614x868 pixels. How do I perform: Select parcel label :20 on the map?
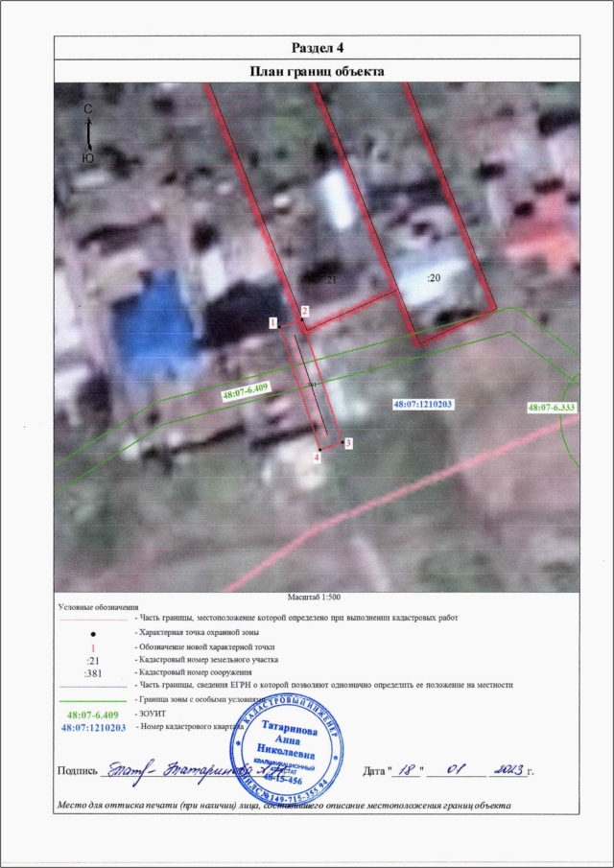(433, 276)
